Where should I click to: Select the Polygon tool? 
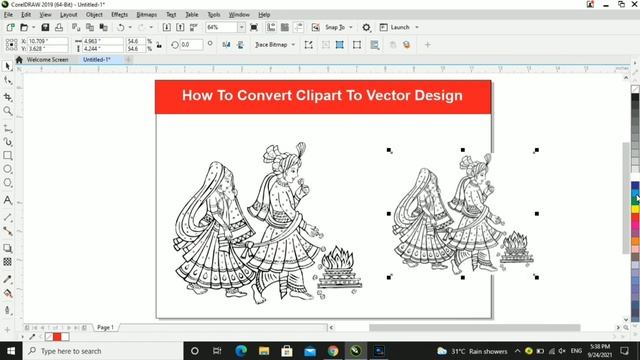[7, 182]
